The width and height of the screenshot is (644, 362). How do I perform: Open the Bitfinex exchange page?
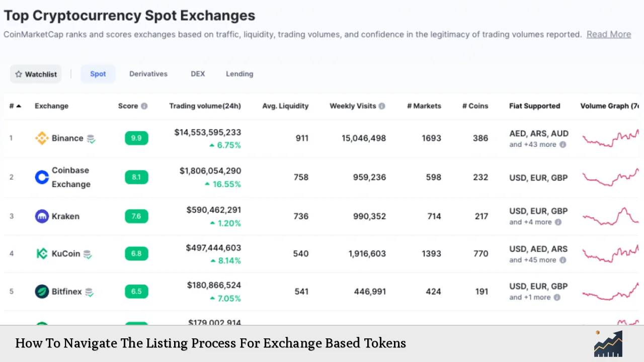tap(67, 291)
